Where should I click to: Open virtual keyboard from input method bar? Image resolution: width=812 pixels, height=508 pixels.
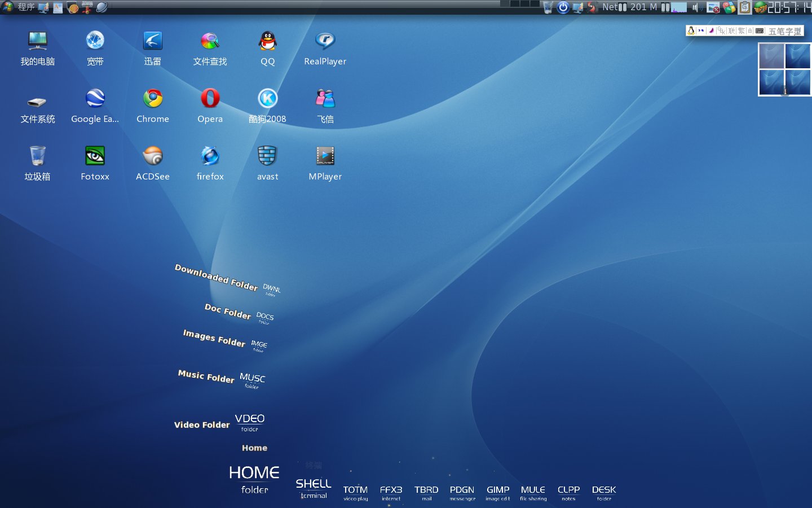pyautogui.click(x=760, y=30)
